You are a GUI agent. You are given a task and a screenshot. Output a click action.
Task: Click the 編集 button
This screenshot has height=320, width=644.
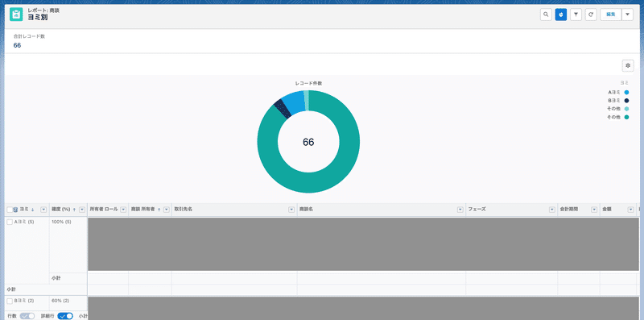point(611,15)
